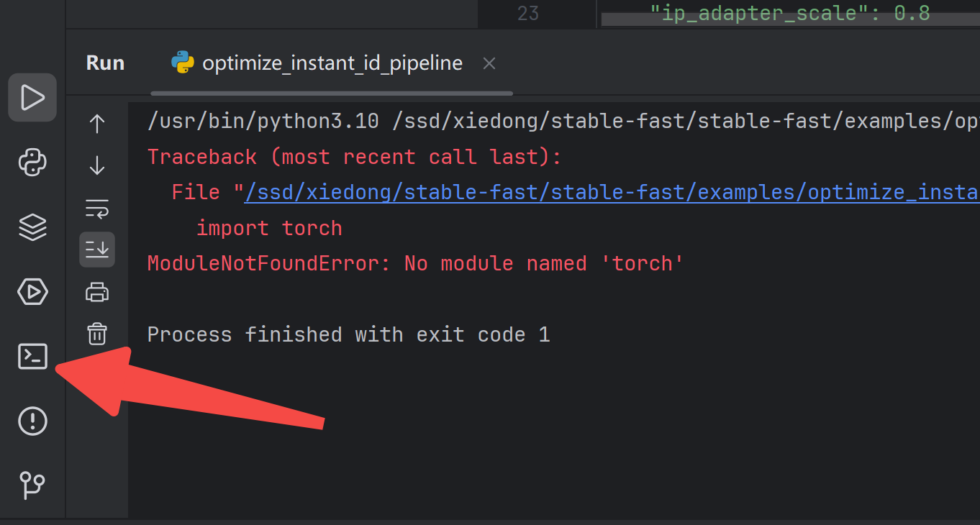Screen dimensions: 980x525
Task: Click 'Process finished with exit code 1' text
Action: [x=348, y=334]
